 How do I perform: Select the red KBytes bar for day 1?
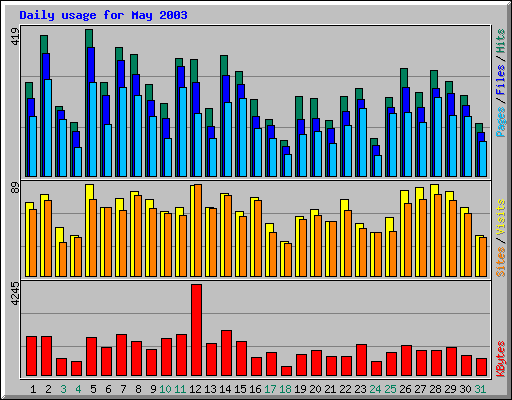pyautogui.click(x=31, y=356)
